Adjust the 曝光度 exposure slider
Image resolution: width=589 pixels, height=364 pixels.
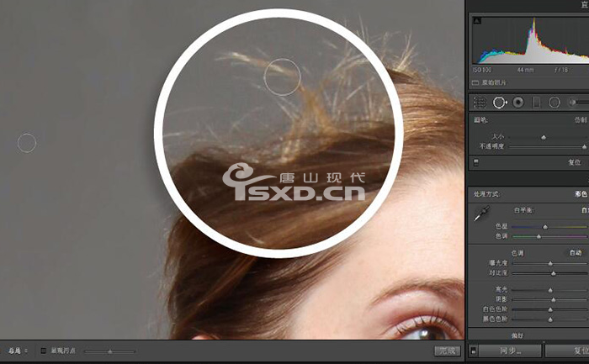pyautogui.click(x=550, y=263)
